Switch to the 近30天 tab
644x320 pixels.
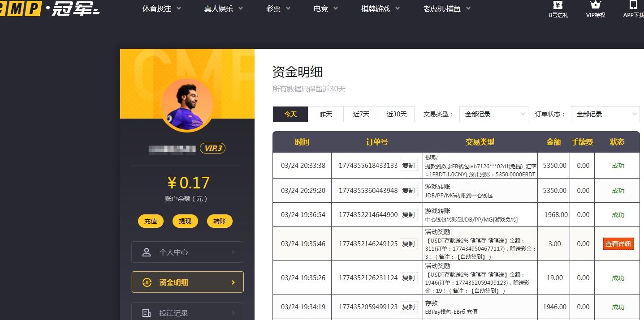click(396, 114)
